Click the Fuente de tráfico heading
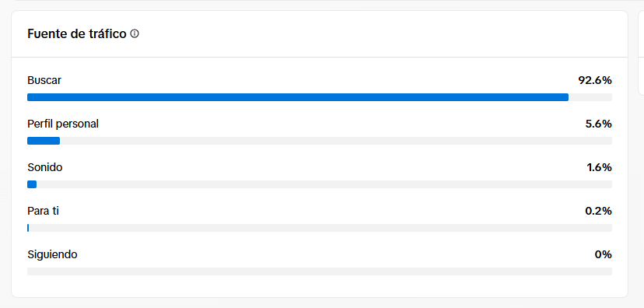 click(77, 33)
